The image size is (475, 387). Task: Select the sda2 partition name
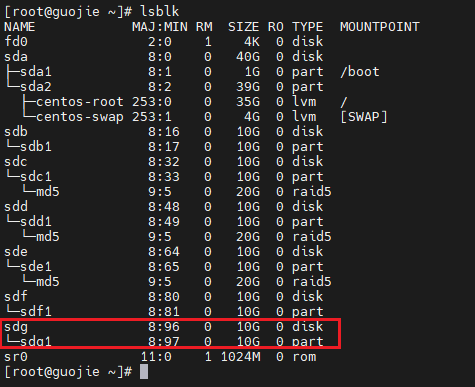[x=36, y=87]
